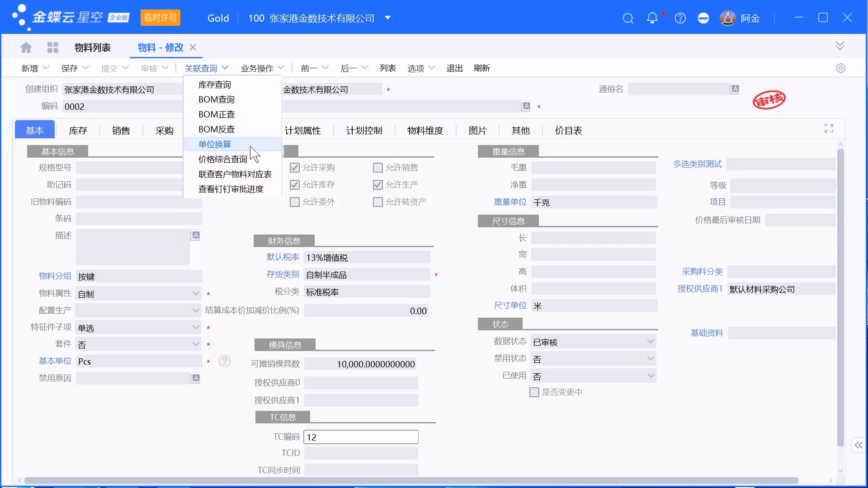868x488 pixels.
Task: Expand the organization dropdown arrow
Action: tap(387, 18)
